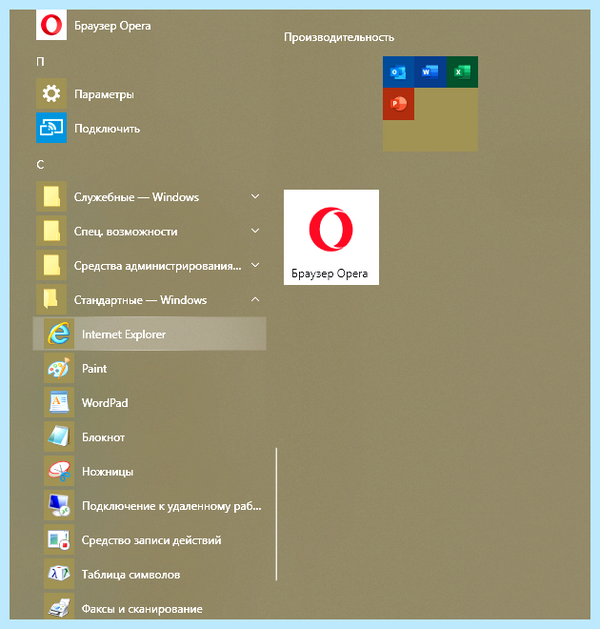Launch Internet Explorer icon
The height and width of the screenshot is (629, 600).
(59, 334)
